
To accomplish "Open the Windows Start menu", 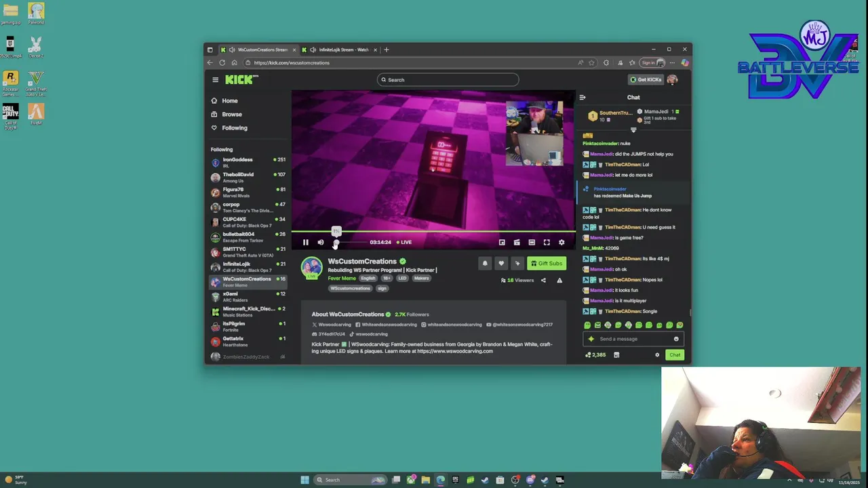I will pyautogui.click(x=305, y=480).
